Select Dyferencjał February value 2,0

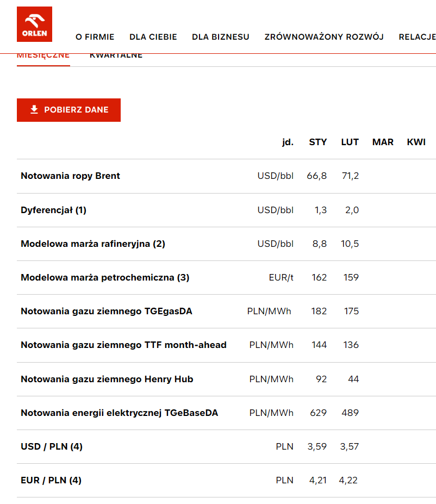point(352,210)
